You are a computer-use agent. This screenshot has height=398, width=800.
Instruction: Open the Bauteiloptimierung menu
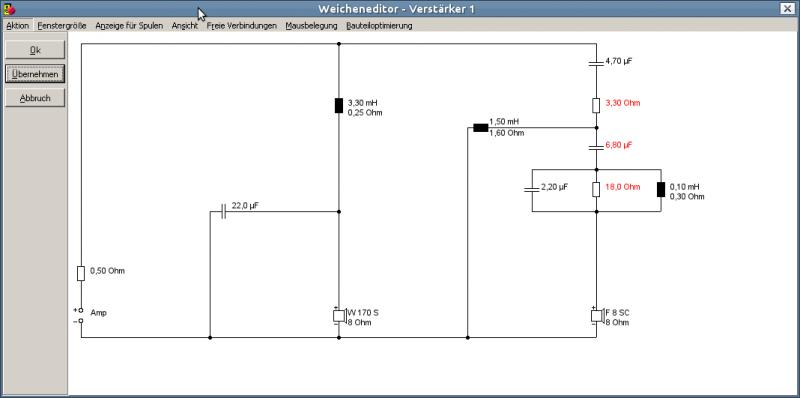point(379,26)
